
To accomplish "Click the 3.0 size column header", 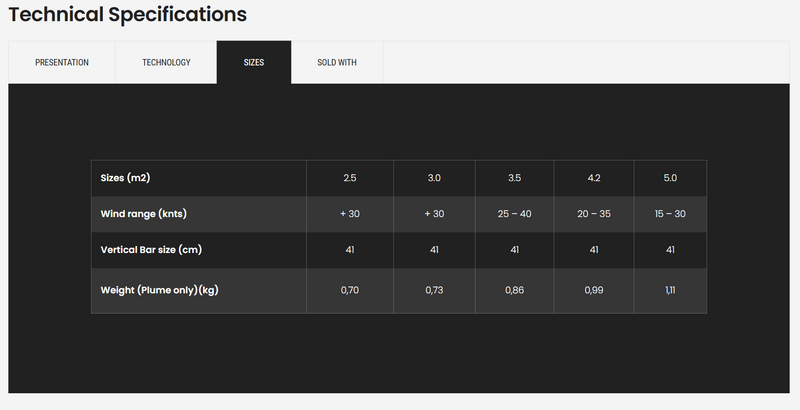I will pyautogui.click(x=434, y=178).
